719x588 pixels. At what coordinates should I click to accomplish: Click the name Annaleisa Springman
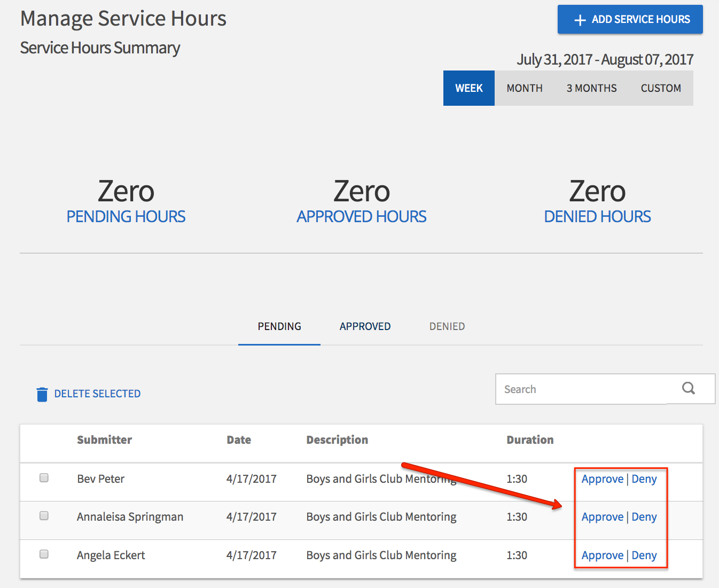pos(130,517)
